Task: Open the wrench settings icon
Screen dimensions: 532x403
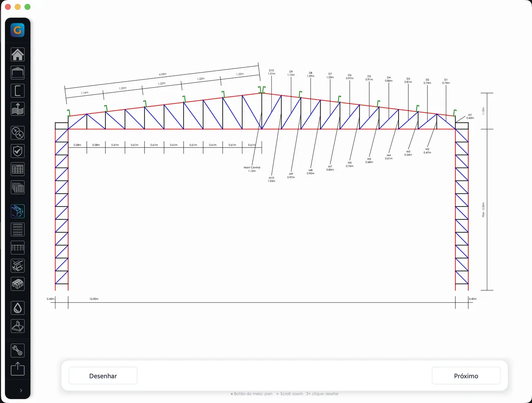Action: click(18, 350)
